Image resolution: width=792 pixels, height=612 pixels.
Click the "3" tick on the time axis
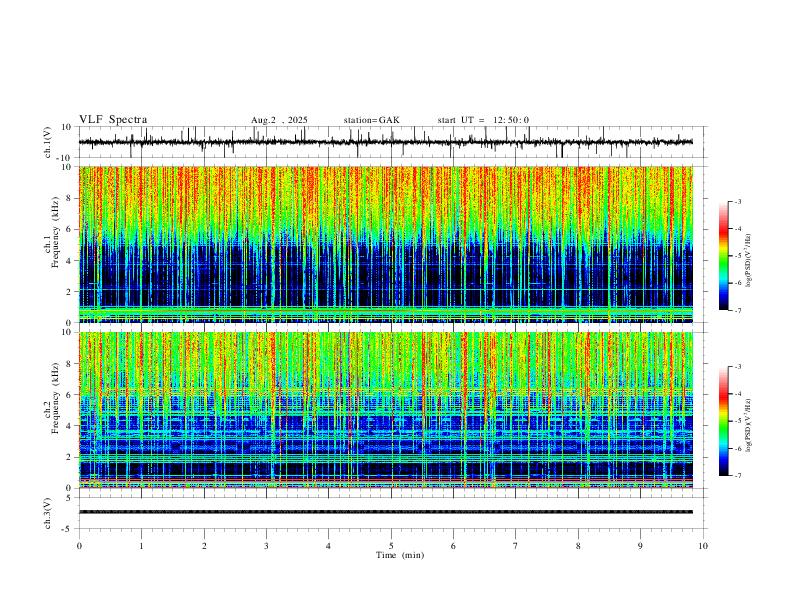point(266,546)
